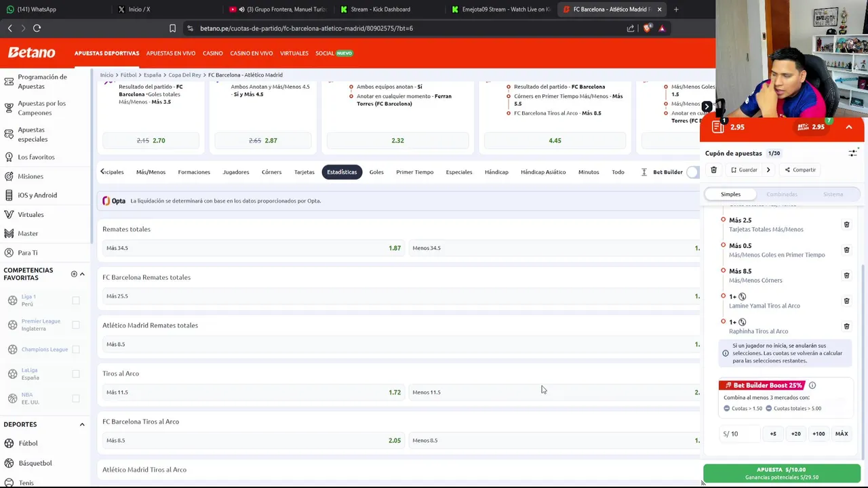Viewport: 868px width, 488px height.
Task: Open a new browser tab
Action: coord(675,9)
